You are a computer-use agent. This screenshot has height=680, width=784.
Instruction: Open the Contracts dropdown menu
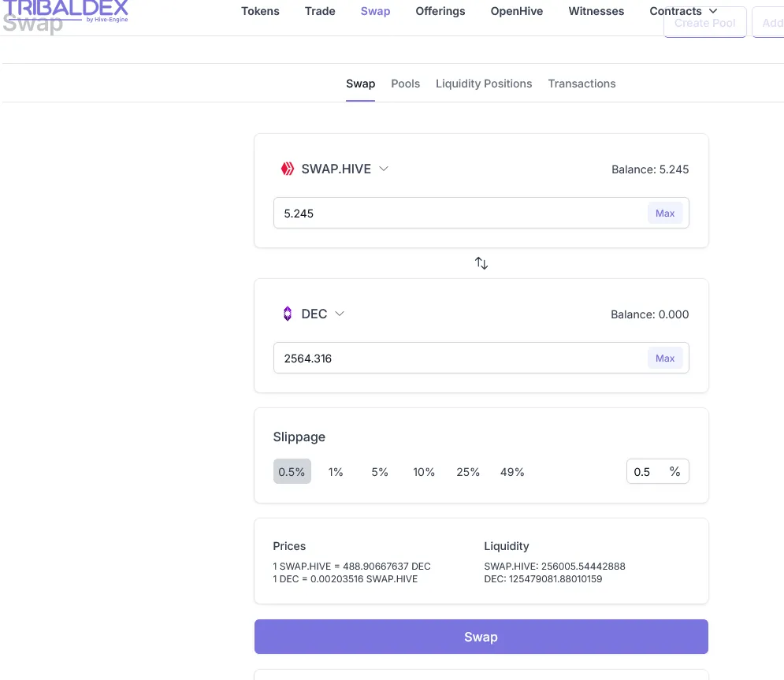click(683, 11)
